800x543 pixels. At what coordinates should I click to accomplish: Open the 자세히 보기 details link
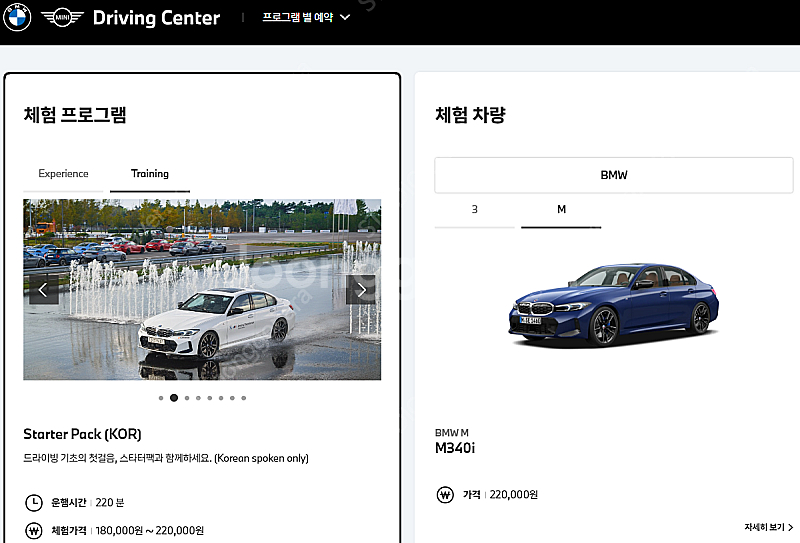[x=769, y=527]
